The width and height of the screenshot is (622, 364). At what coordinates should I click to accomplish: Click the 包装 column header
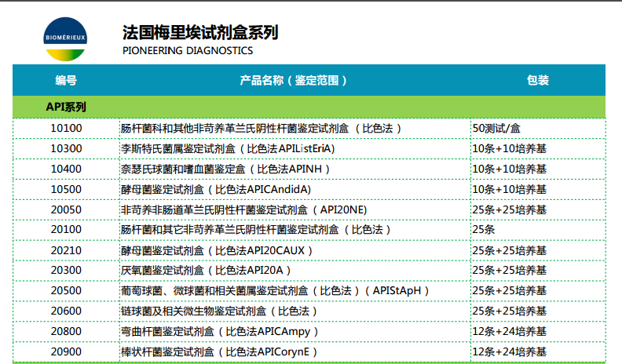pyautogui.click(x=538, y=80)
